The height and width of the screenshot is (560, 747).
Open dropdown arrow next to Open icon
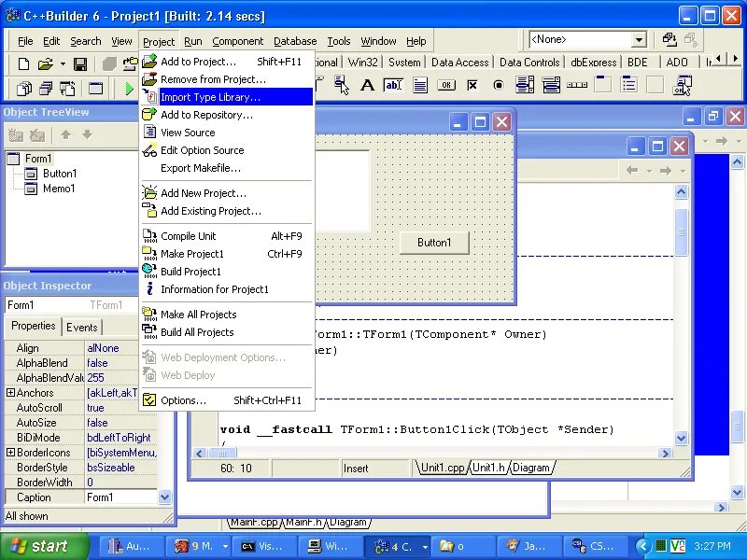point(63,63)
